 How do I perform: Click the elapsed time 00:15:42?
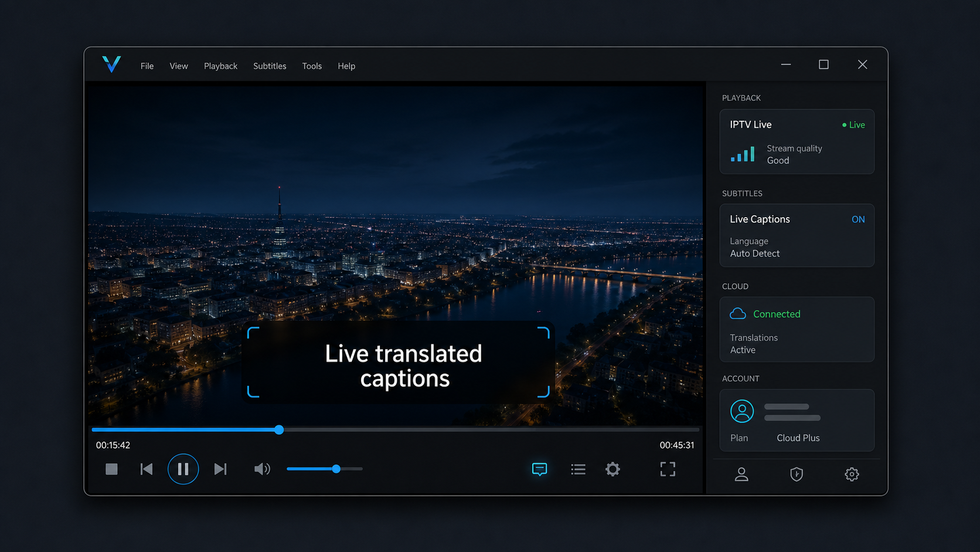(113, 445)
